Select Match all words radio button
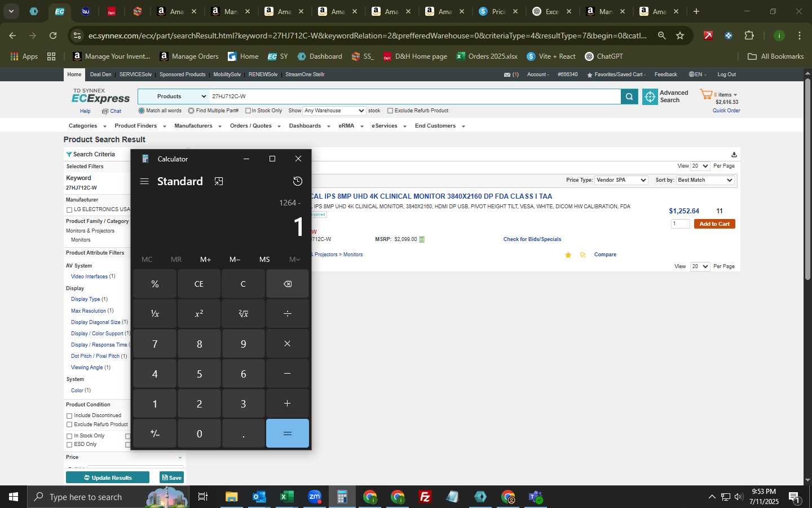This screenshot has width=812, height=508. tap(142, 111)
